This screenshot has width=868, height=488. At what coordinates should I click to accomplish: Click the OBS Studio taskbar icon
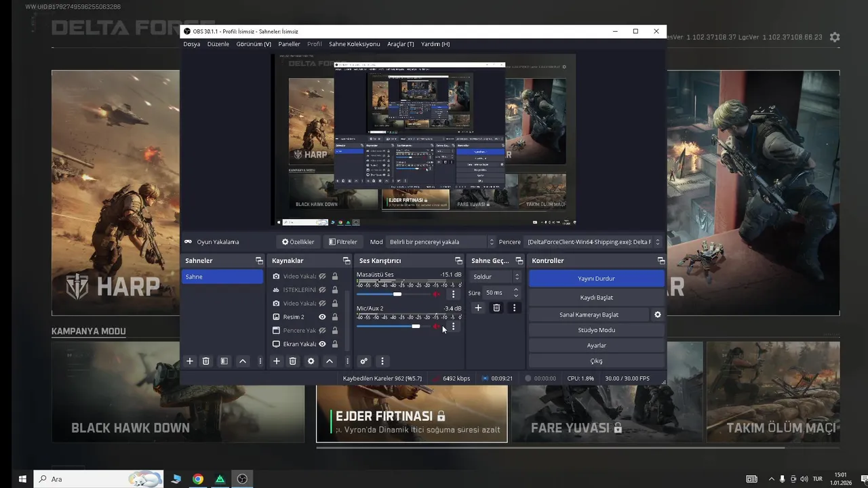click(x=242, y=479)
